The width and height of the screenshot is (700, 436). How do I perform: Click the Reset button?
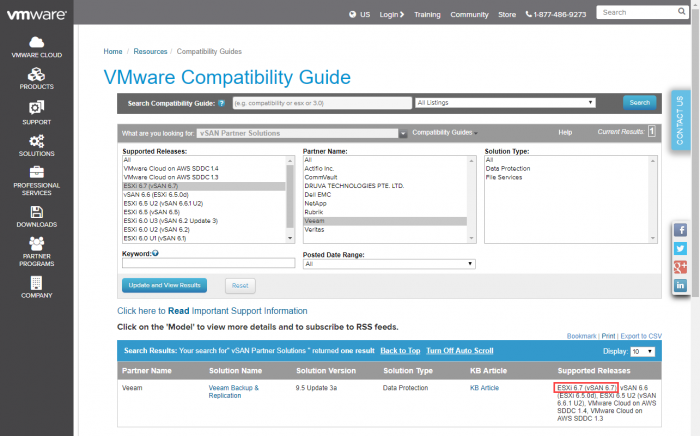click(240, 286)
